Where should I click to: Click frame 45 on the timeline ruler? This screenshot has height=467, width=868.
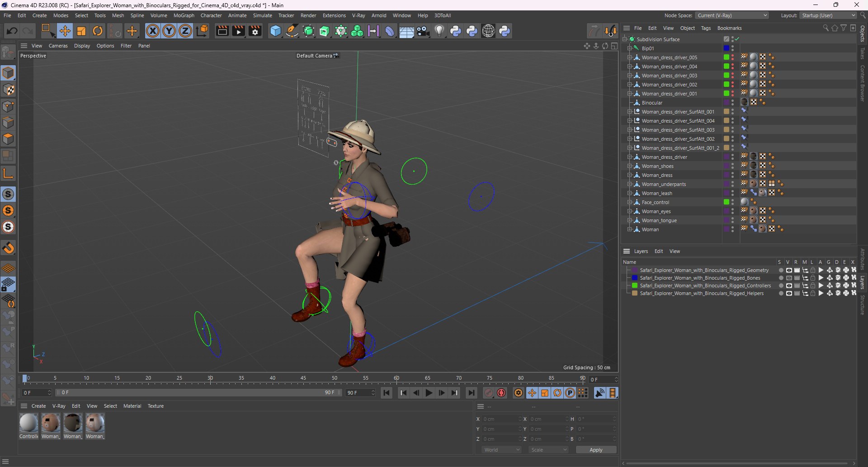(303, 378)
